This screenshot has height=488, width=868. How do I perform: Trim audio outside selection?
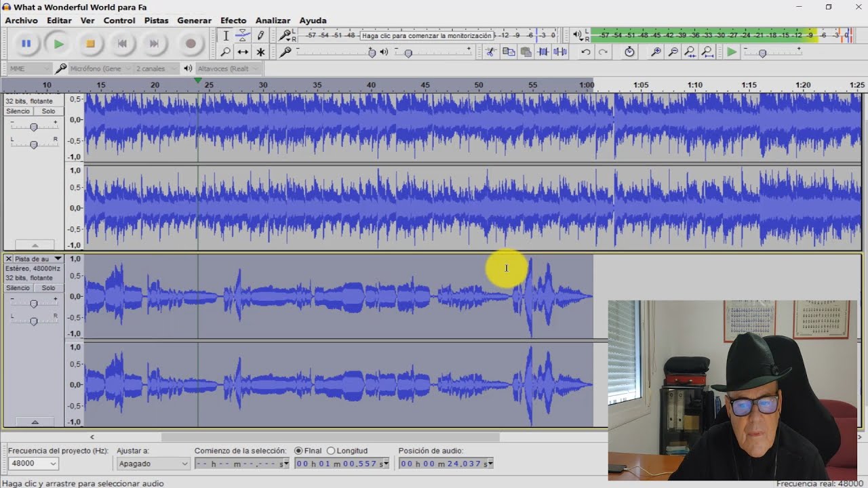pos(542,52)
